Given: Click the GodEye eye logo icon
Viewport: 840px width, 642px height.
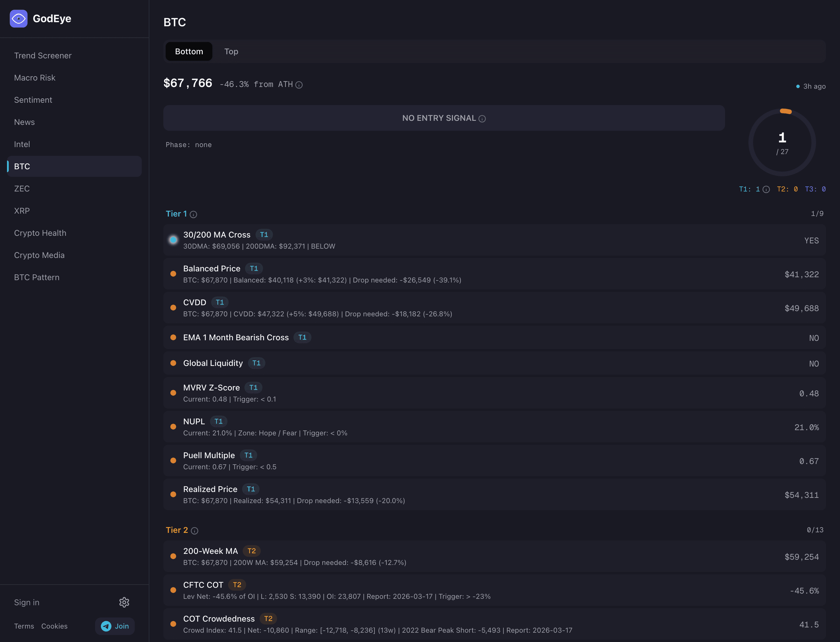Looking at the screenshot, I should tap(18, 18).
